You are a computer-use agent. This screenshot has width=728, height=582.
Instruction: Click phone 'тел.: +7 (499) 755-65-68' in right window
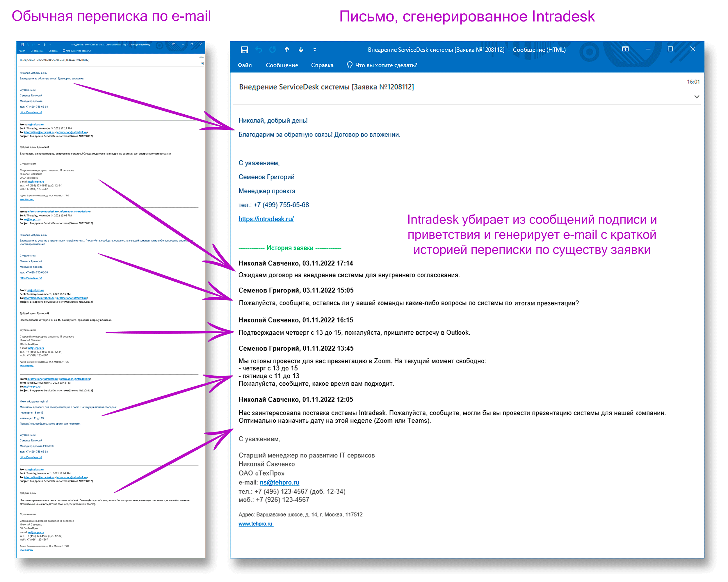(273, 205)
